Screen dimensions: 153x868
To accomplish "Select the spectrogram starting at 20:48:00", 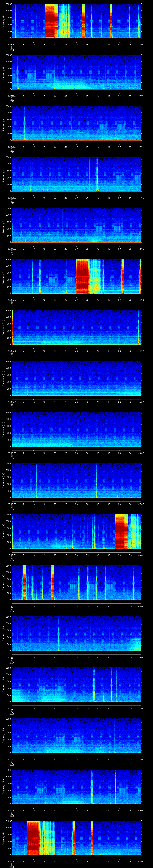I will [77, 583].
